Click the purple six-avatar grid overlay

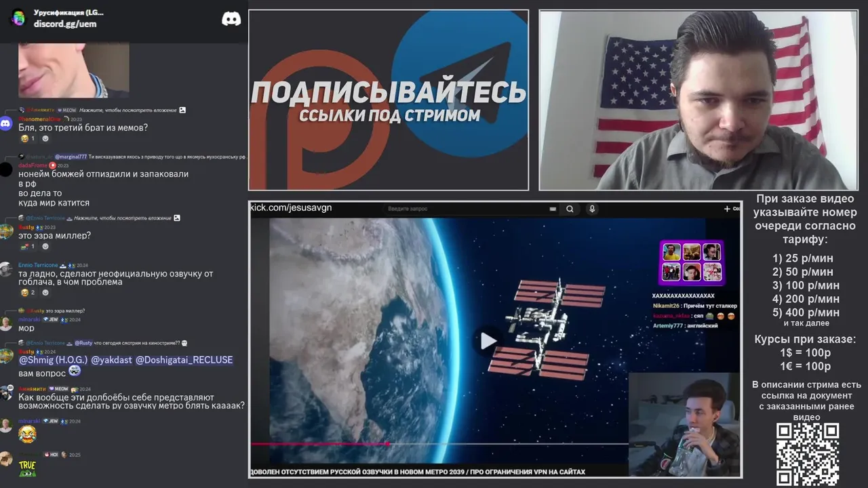[691, 262]
